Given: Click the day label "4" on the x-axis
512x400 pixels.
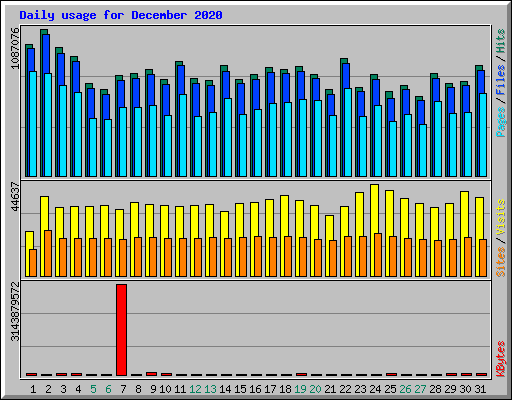Looking at the screenshot, I should [x=78, y=389].
